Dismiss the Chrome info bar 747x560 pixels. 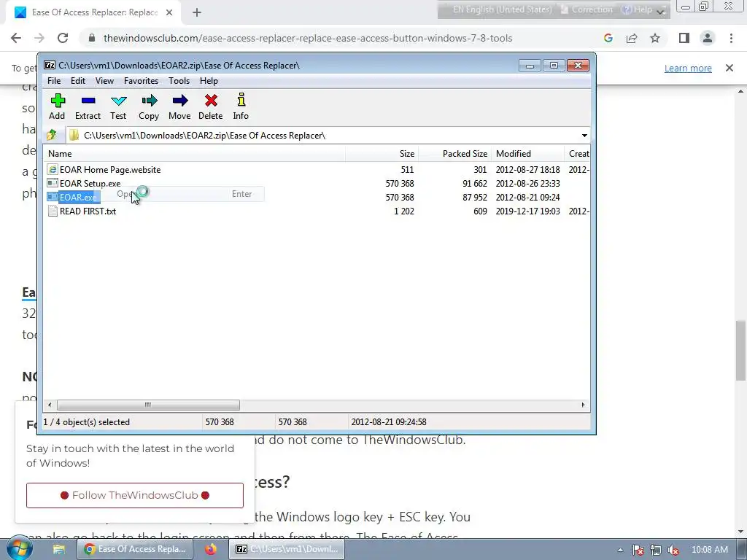tap(729, 68)
